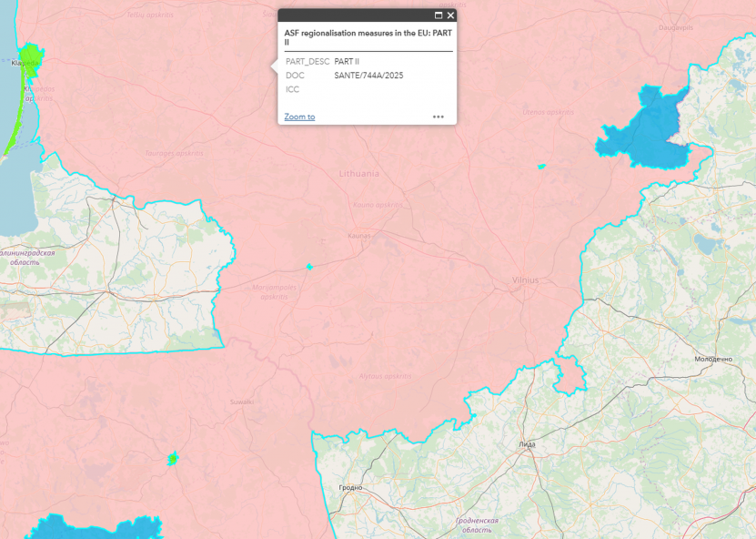Click the 'Zoom to' link in popup
756x539 pixels.
tap(299, 117)
